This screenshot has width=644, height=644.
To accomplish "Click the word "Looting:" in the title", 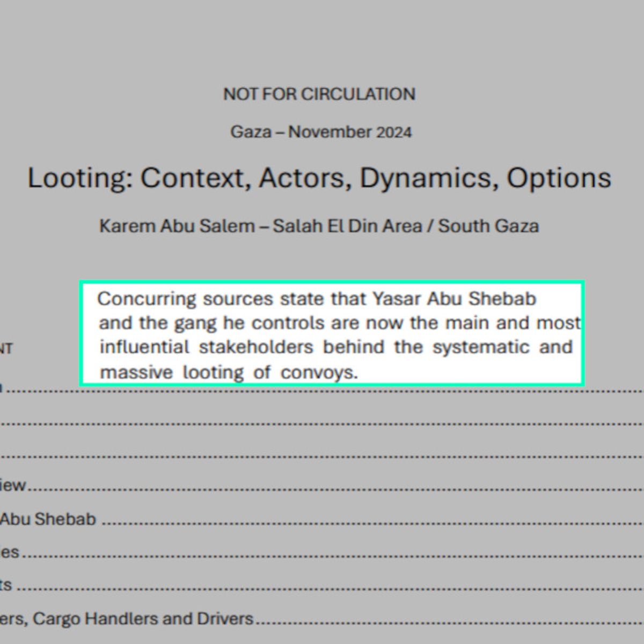I will click(80, 178).
